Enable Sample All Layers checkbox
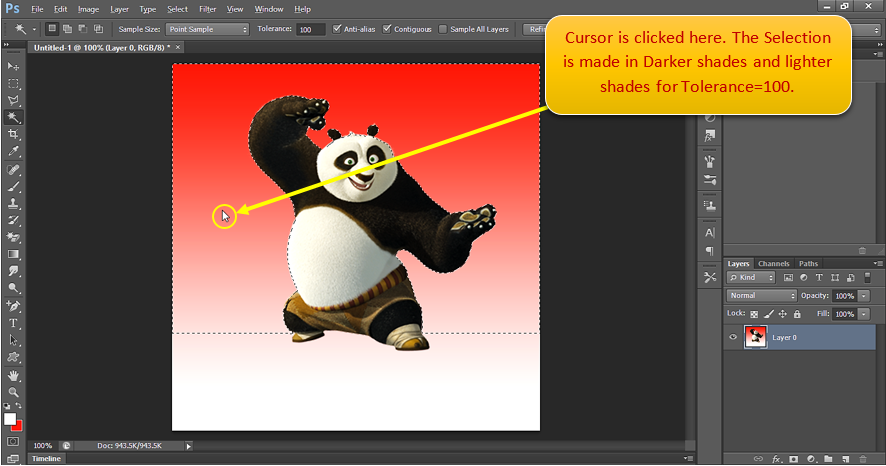886x466 pixels. coord(443,29)
